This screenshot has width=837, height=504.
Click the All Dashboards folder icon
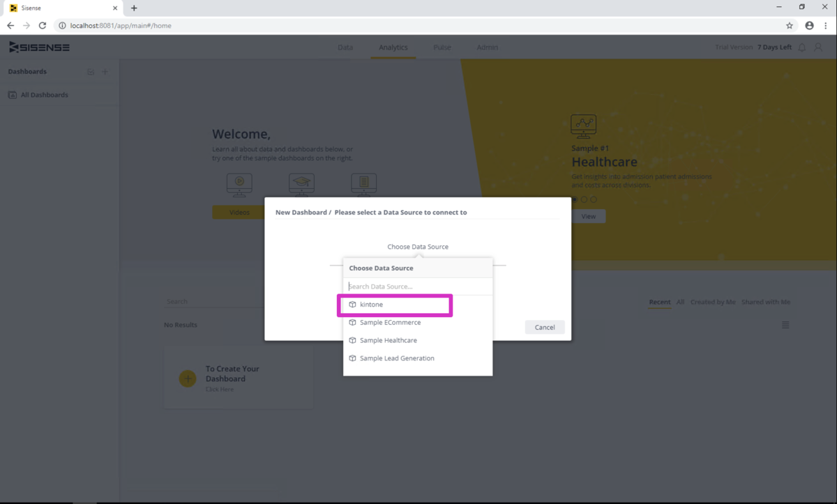12,95
